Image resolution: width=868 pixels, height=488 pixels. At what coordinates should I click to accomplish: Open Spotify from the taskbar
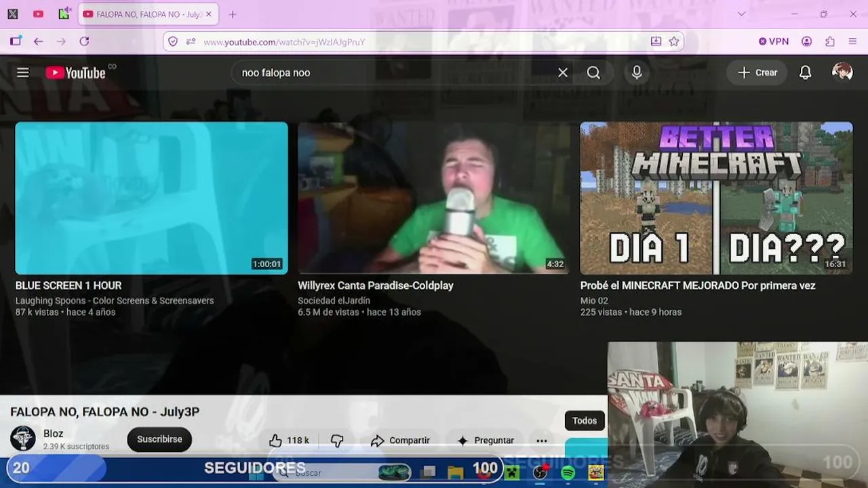[568, 472]
